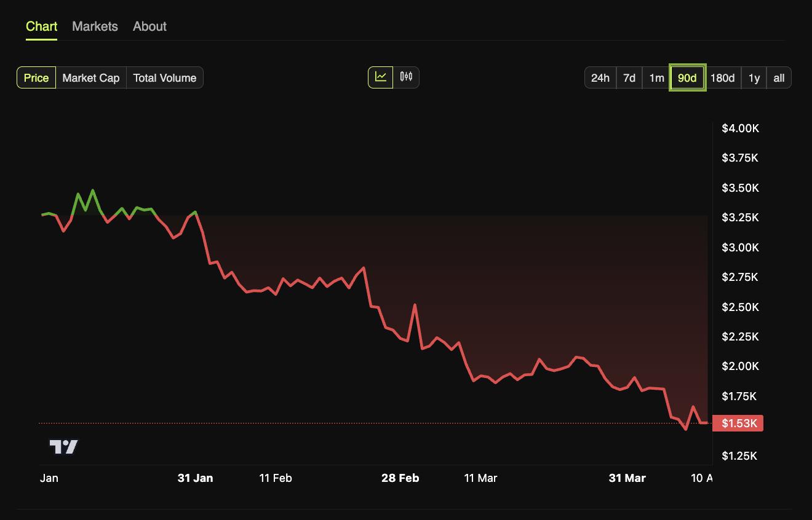Show all-time price history
Screen dimensions: 812x520
(x=779, y=77)
